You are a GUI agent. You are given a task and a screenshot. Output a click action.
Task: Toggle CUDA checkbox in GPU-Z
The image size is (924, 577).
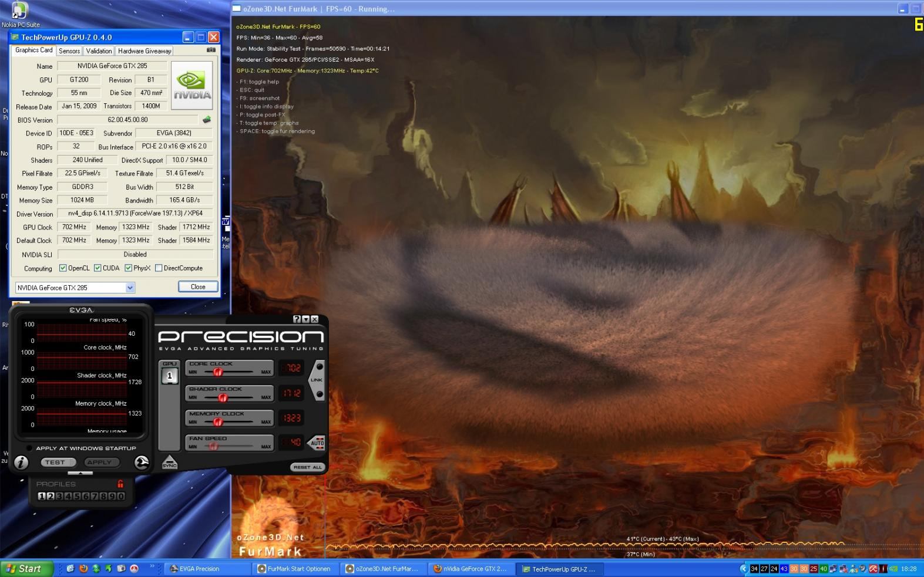point(98,268)
